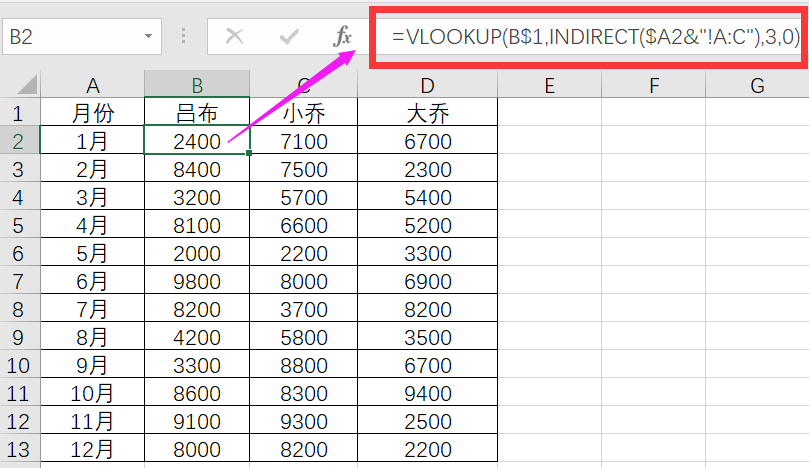Click the 12月 cell
This screenshot has height=468, width=809.
[x=92, y=449]
